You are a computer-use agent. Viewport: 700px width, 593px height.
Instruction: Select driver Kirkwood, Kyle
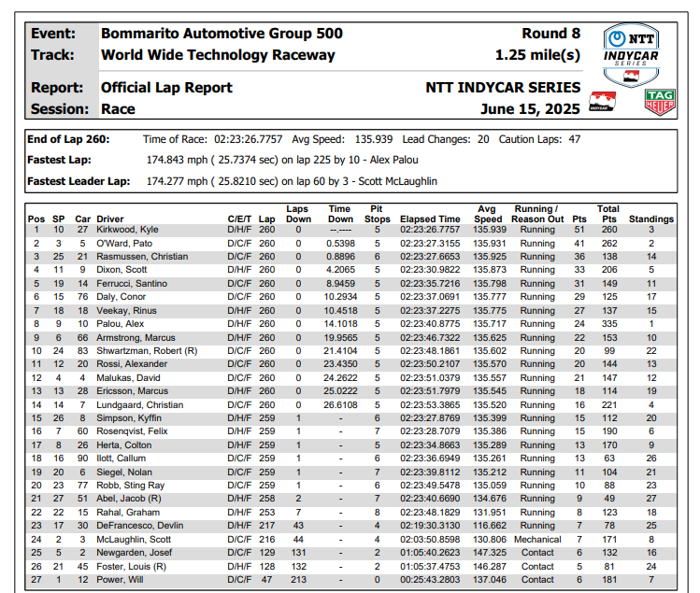(x=127, y=230)
